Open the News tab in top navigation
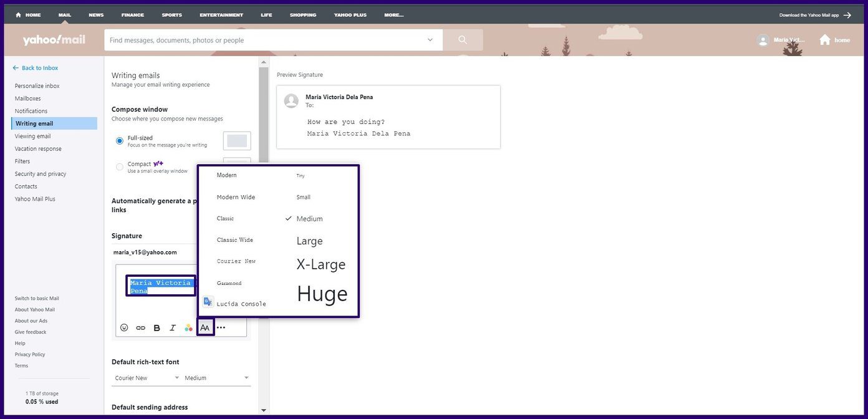The width and height of the screenshot is (868, 419). tap(96, 15)
